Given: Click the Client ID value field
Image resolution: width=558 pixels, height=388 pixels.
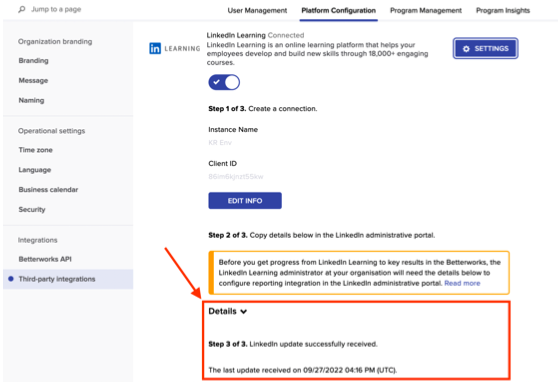Looking at the screenshot, I should [236, 177].
